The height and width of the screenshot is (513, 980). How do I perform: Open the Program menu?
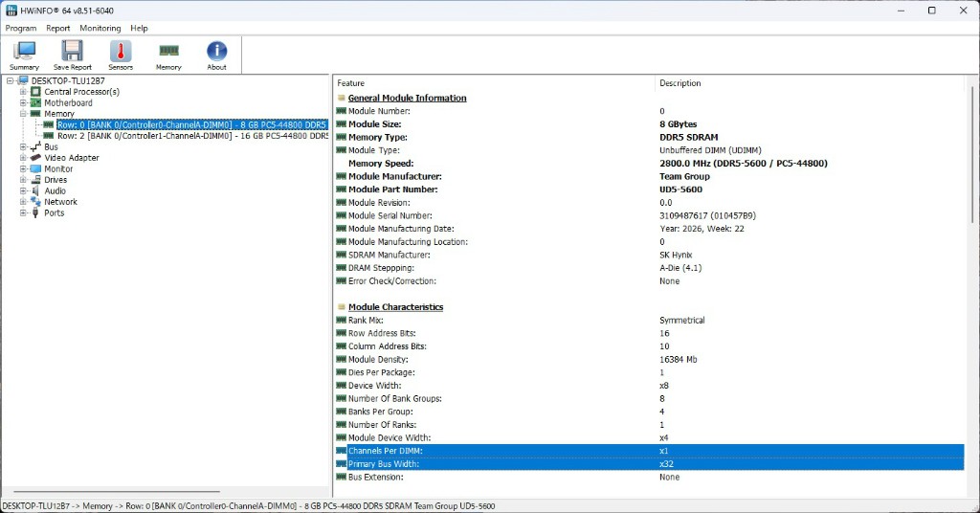[x=21, y=28]
